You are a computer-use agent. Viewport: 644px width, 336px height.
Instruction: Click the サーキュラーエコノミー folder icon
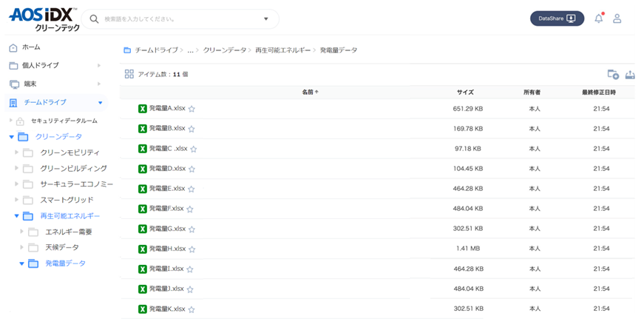coord(28,184)
